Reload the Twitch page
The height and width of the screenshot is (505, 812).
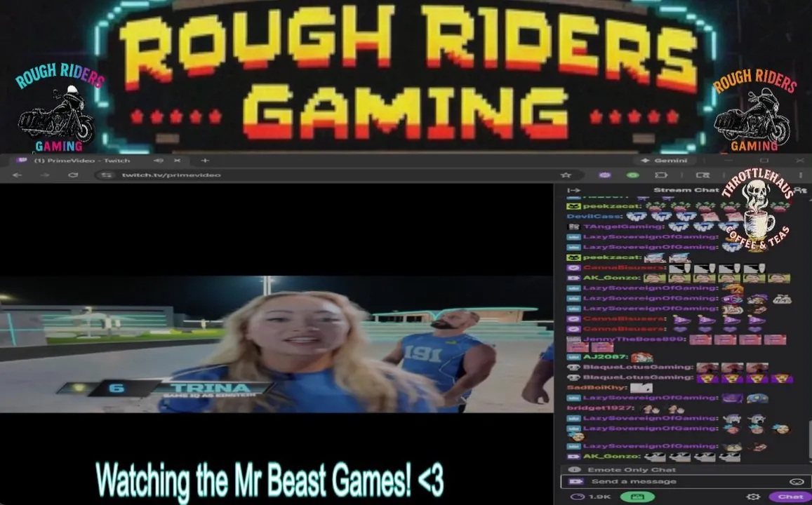72,175
